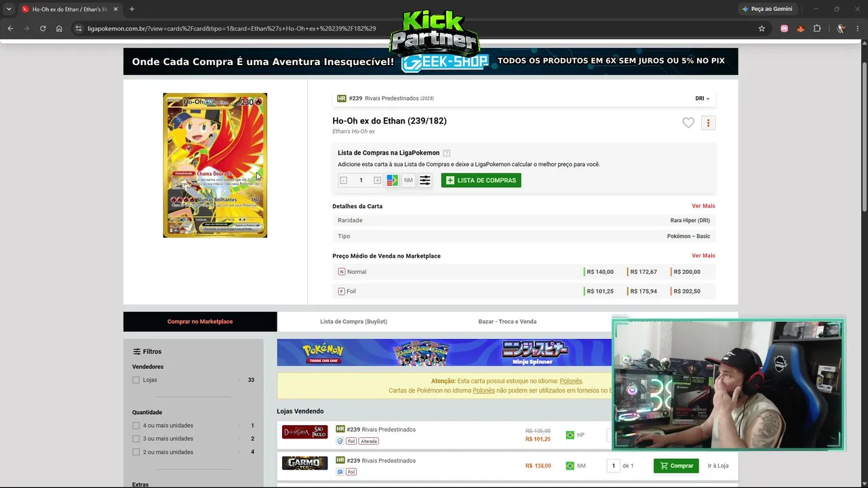Open the red three-dot card options
The width and height of the screenshot is (868, 488).
[708, 123]
